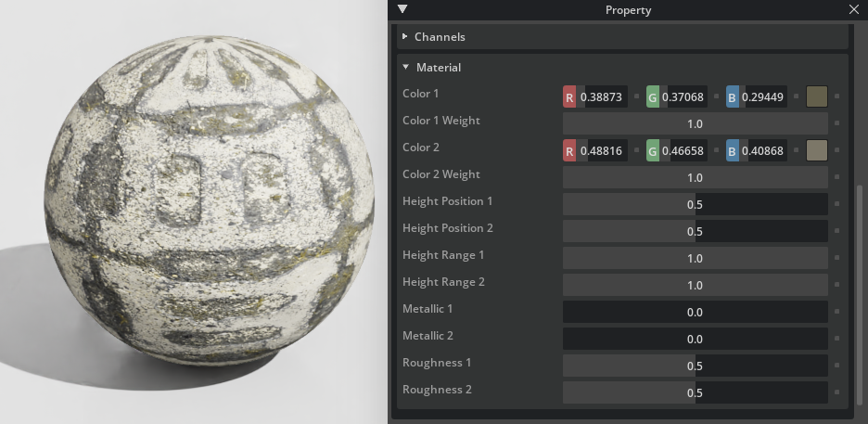Click the material preview sphere
The width and height of the screenshot is (868, 424).
pyautogui.click(x=209, y=201)
